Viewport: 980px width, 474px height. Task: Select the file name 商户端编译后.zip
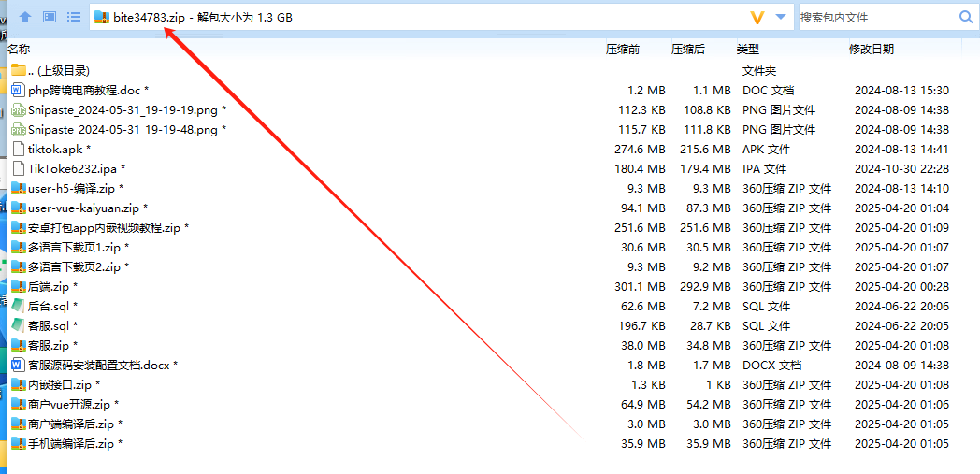(x=71, y=424)
